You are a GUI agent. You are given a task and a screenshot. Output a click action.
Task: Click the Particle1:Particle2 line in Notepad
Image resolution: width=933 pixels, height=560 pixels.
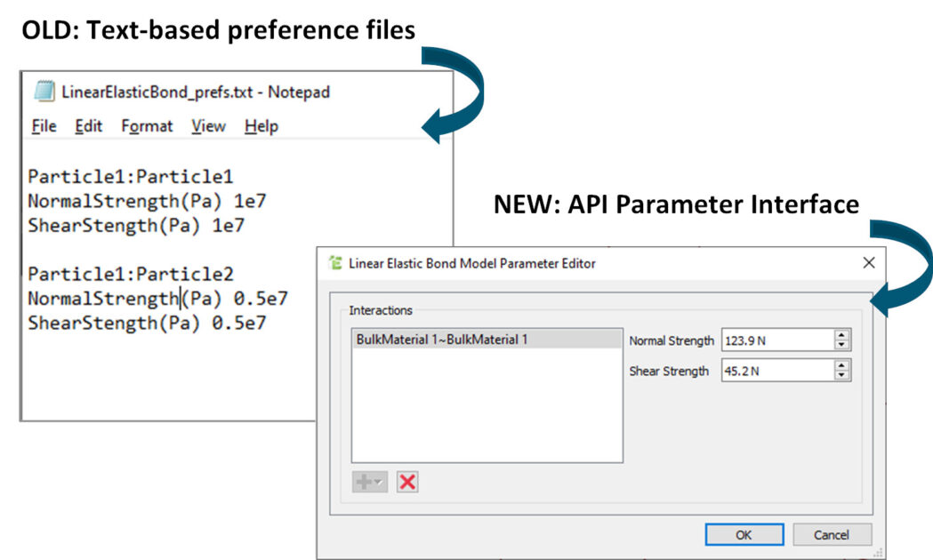[130, 274]
